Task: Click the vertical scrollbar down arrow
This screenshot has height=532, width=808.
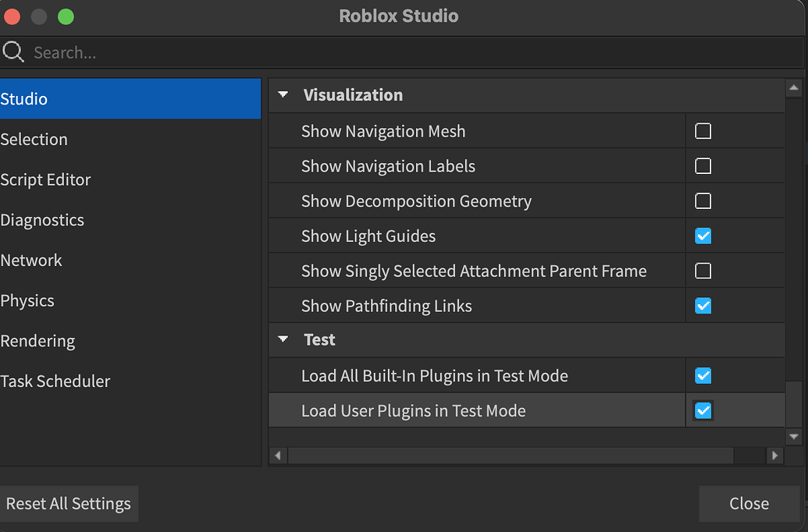Action: (x=794, y=437)
